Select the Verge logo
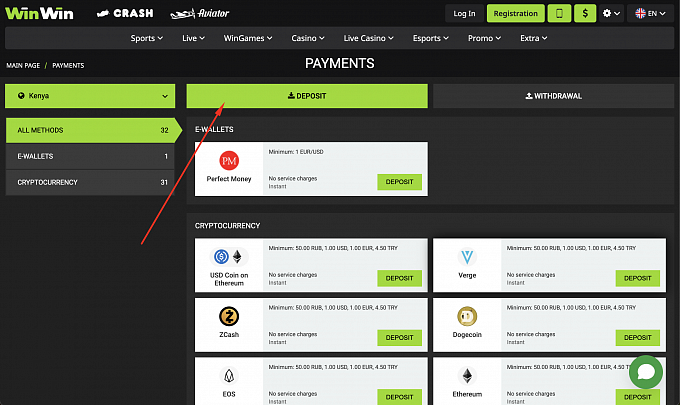Image resolution: width=680 pixels, height=405 pixels. click(x=467, y=257)
